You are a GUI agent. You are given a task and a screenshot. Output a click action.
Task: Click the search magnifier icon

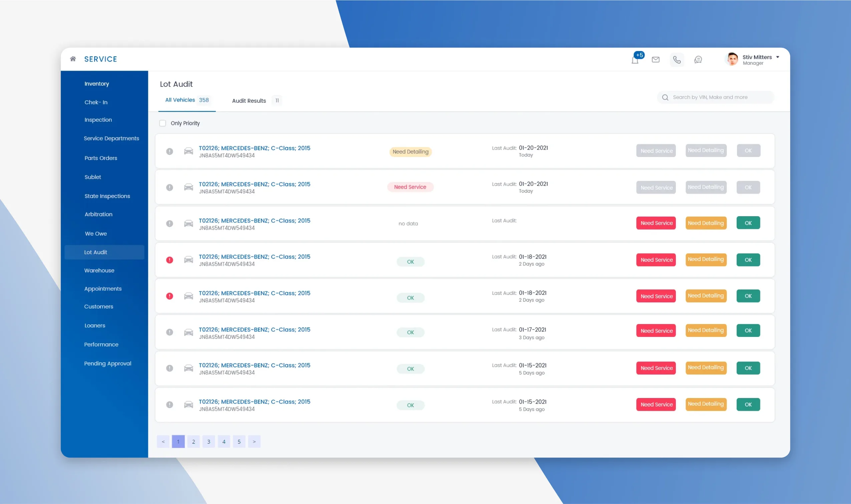pos(665,97)
